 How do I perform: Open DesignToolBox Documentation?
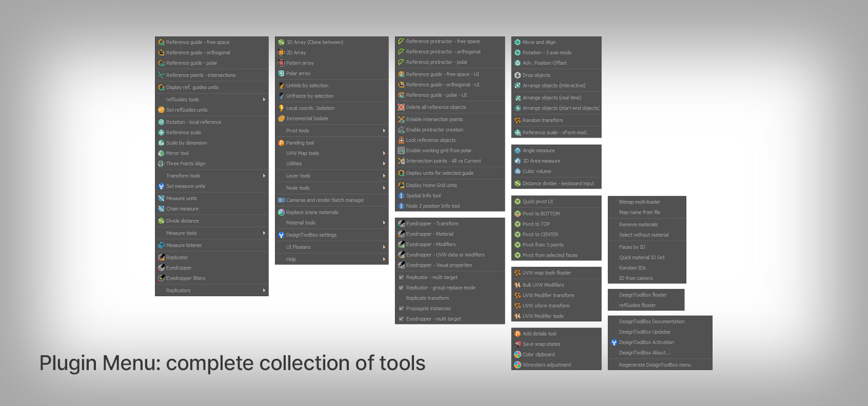652,322
